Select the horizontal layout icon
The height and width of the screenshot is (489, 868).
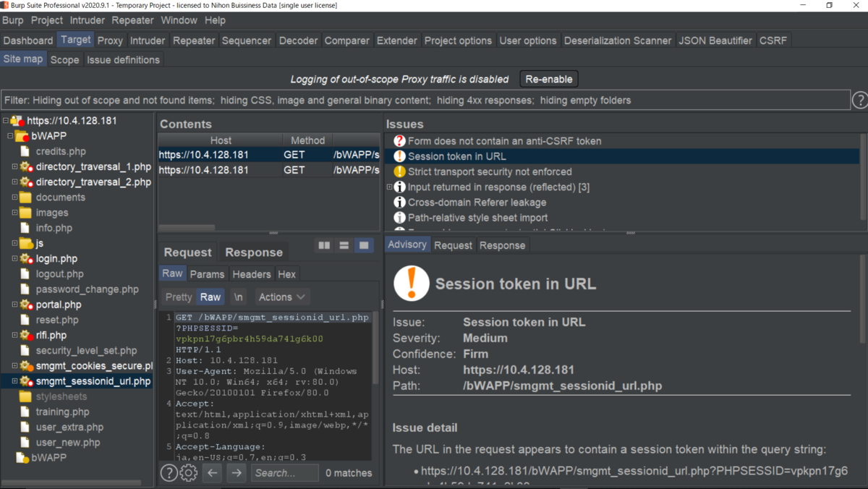344,246
